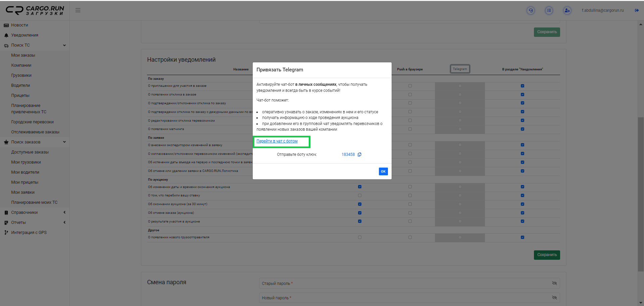Copy the bot key with copy icon
The image size is (644, 306).
coord(359,155)
